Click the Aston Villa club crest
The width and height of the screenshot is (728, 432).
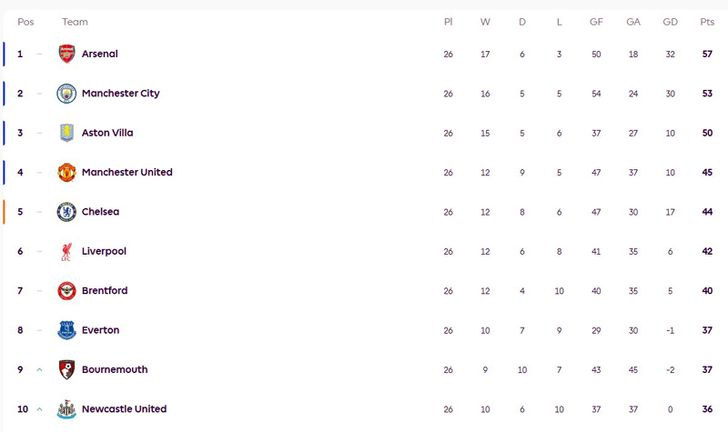(66, 133)
